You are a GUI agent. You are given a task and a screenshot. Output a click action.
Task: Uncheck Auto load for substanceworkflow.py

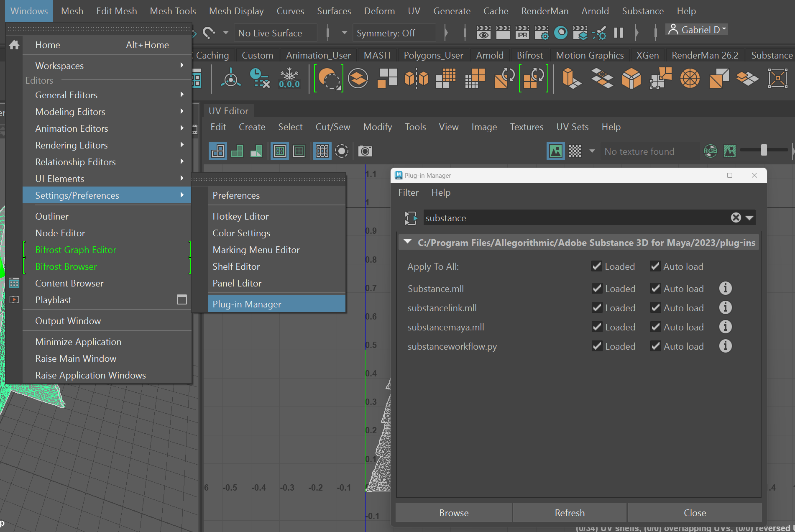pyautogui.click(x=655, y=346)
